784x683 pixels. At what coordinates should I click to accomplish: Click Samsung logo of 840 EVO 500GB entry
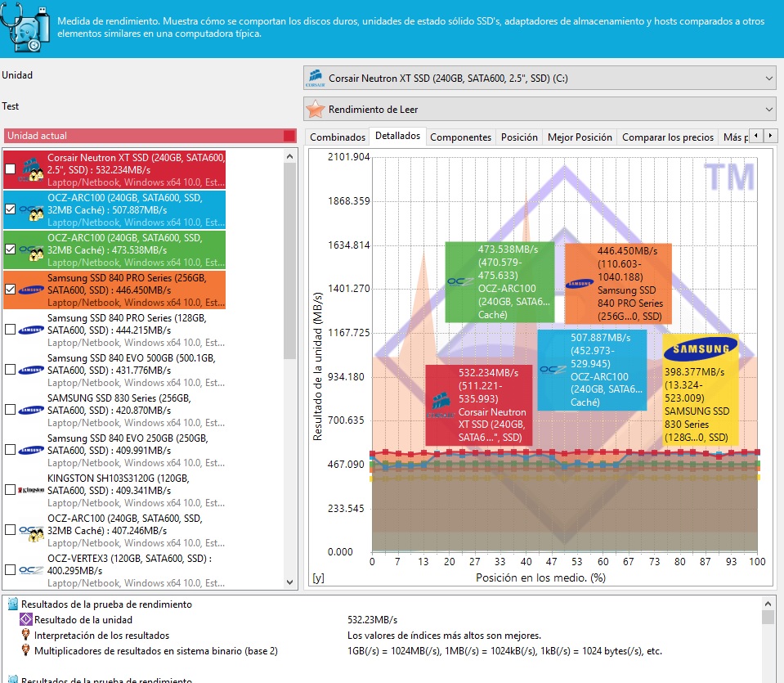(x=31, y=370)
